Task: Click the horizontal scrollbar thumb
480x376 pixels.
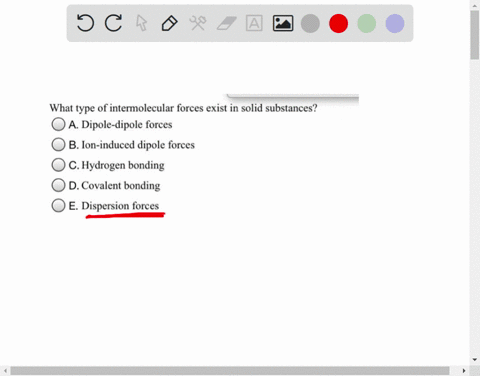Action: click(x=230, y=371)
